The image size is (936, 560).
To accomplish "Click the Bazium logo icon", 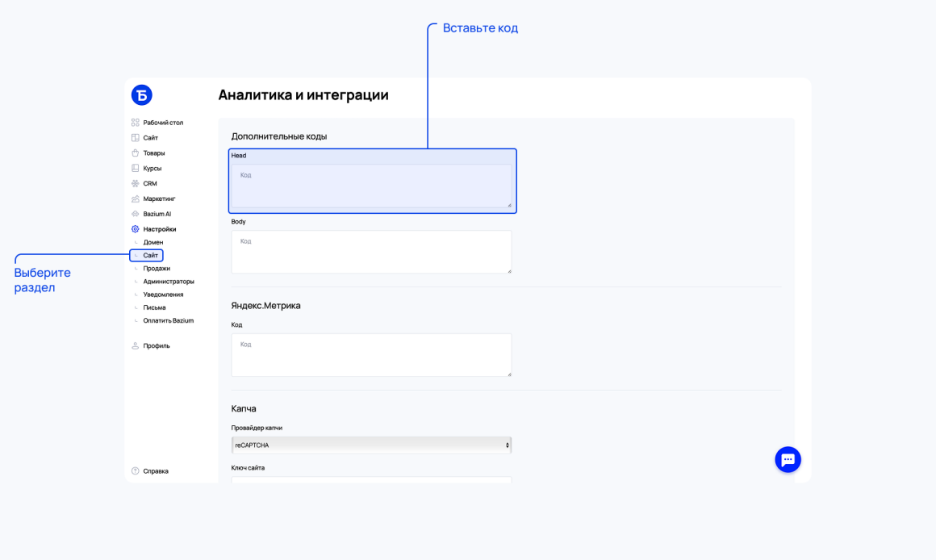I will 141,95.
